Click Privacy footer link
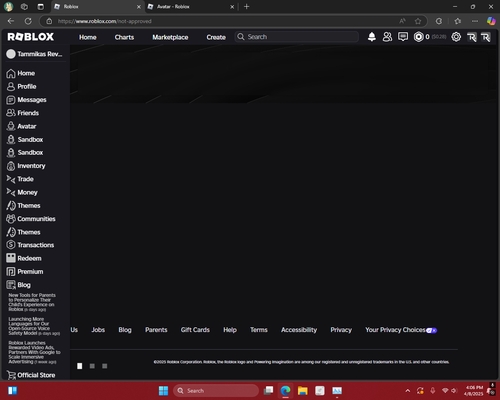 [341, 330]
